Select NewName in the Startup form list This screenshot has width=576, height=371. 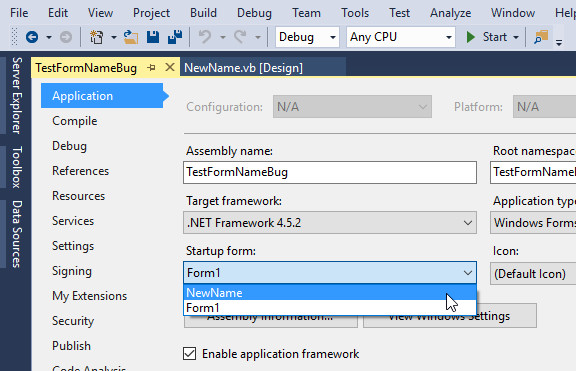[x=330, y=293]
